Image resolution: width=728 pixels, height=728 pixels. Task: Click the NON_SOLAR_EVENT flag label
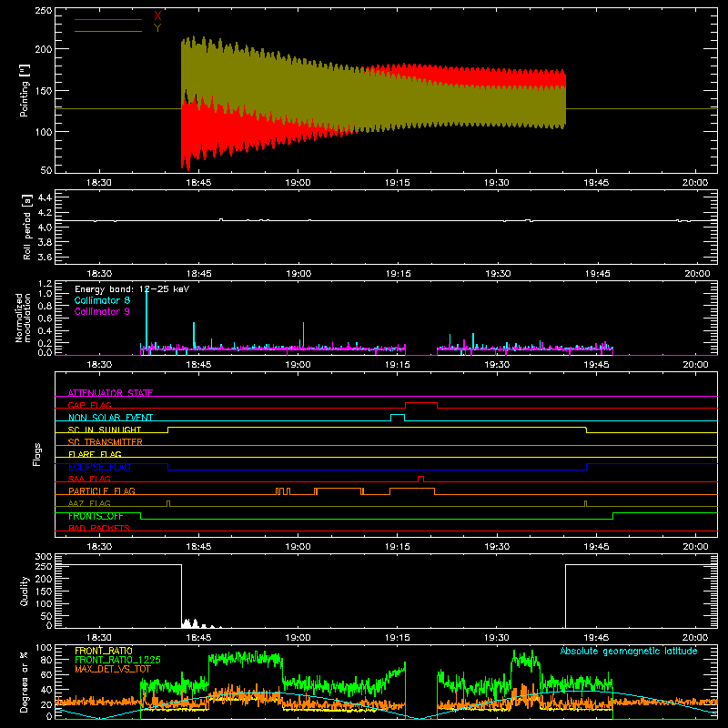coord(110,418)
